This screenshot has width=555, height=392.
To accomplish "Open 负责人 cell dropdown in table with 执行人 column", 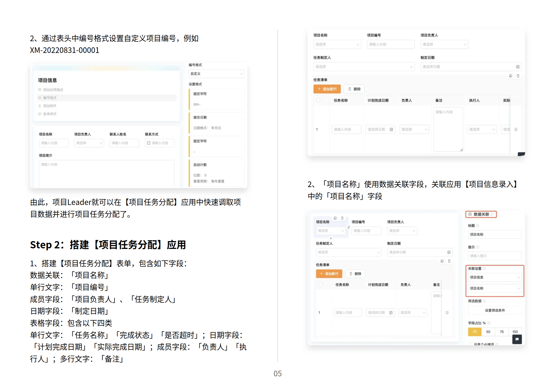I will [414, 129].
